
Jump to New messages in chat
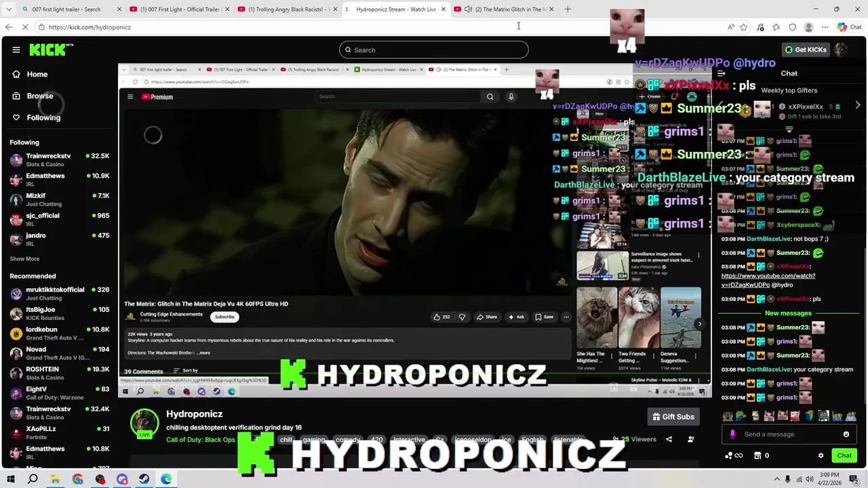(x=788, y=313)
